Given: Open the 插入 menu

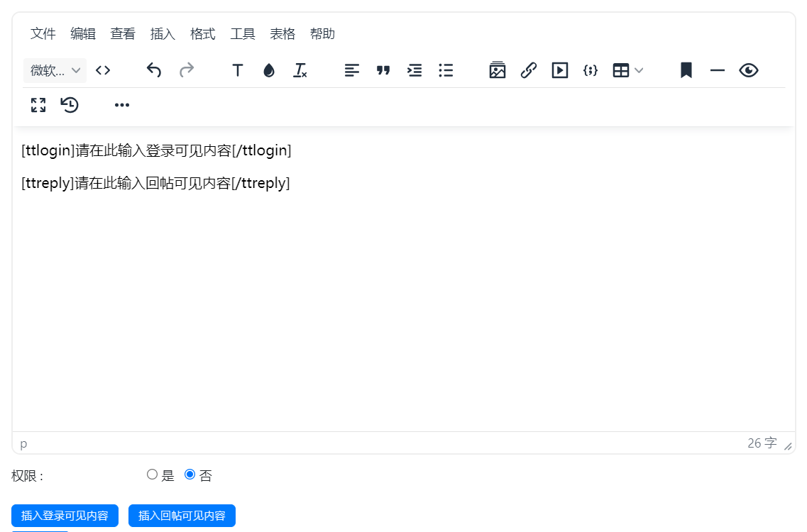Looking at the screenshot, I should coord(163,34).
